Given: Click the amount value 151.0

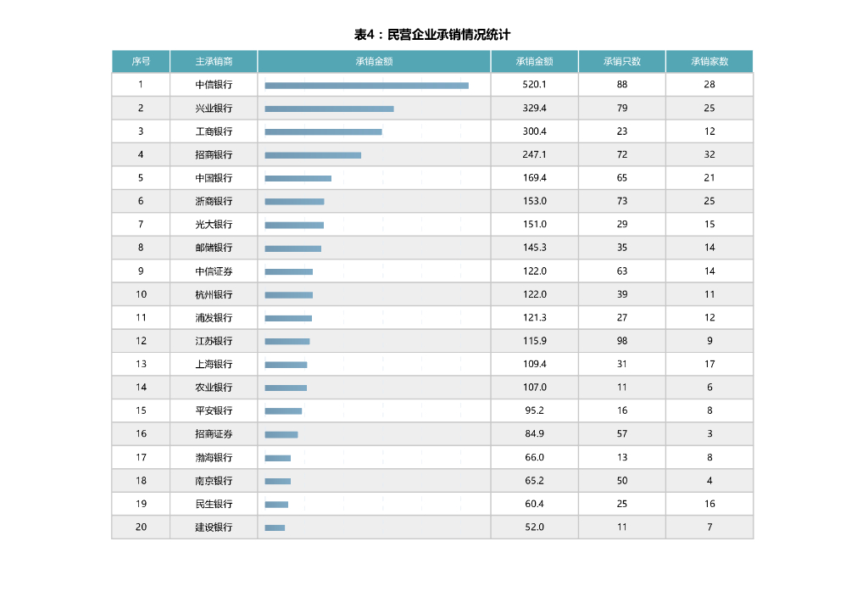Looking at the screenshot, I should 534,224.
